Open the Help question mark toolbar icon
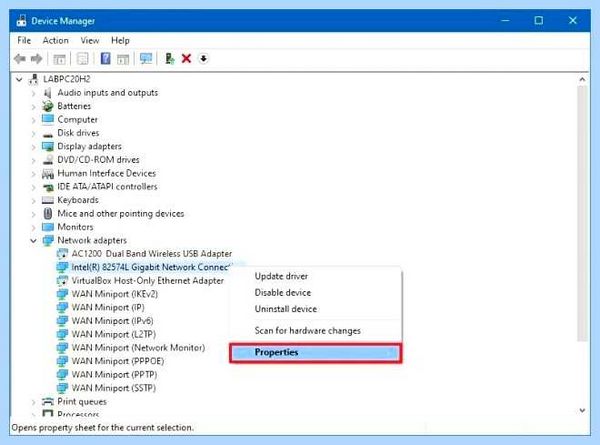Image resolution: width=600 pixels, height=445 pixels. coord(105,59)
